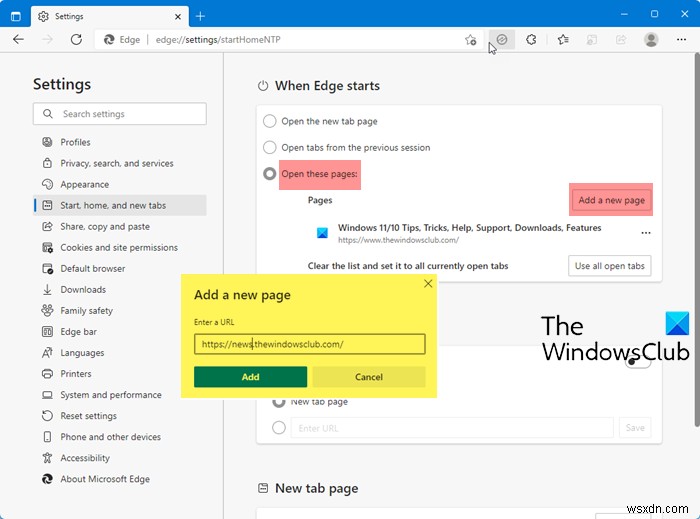
Task: Click the home button Enter URL field
Action: (x=452, y=428)
